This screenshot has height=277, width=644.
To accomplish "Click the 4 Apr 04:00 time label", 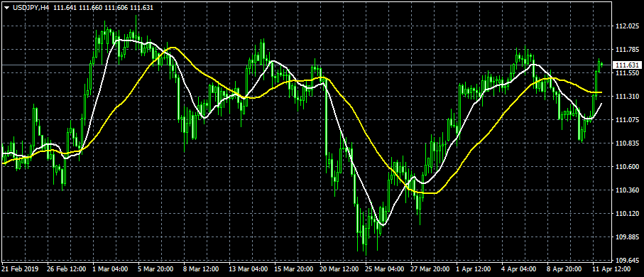I will [x=520, y=269].
